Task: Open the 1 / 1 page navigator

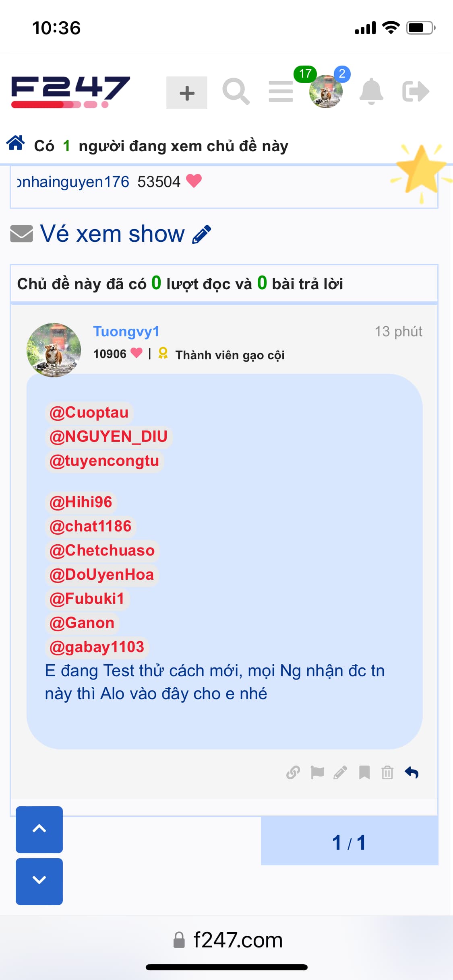Action: pos(350,842)
